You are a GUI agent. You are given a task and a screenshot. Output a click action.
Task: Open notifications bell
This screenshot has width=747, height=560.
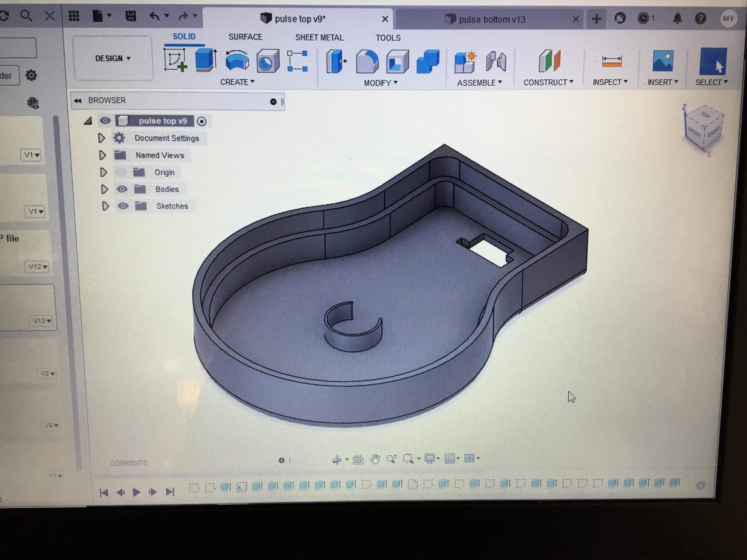click(677, 18)
